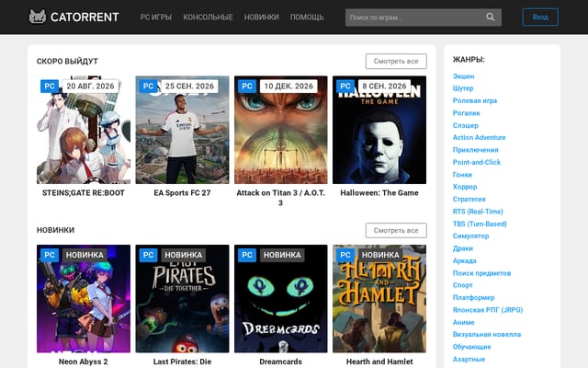
Task: Open the ПОМОЩЬ menu item
Action: point(307,17)
